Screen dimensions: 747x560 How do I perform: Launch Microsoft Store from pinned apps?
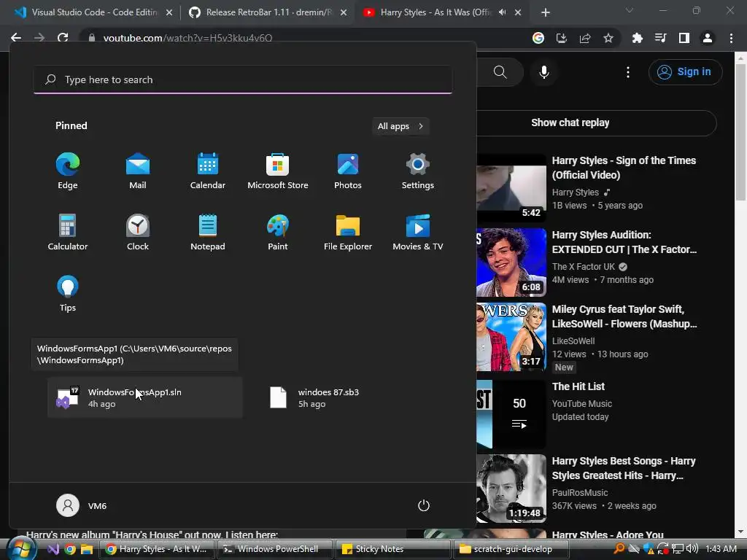point(278,171)
